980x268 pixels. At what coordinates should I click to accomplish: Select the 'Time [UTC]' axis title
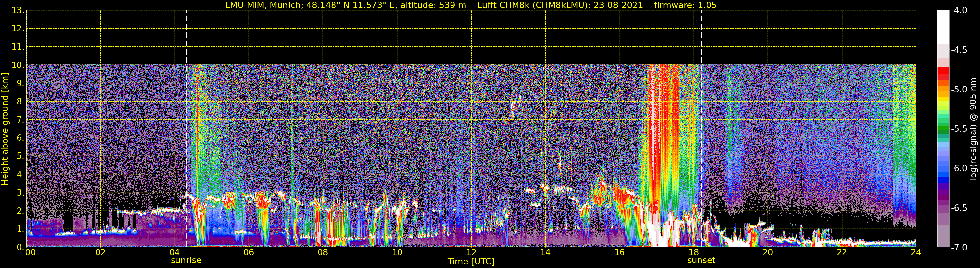(471, 262)
